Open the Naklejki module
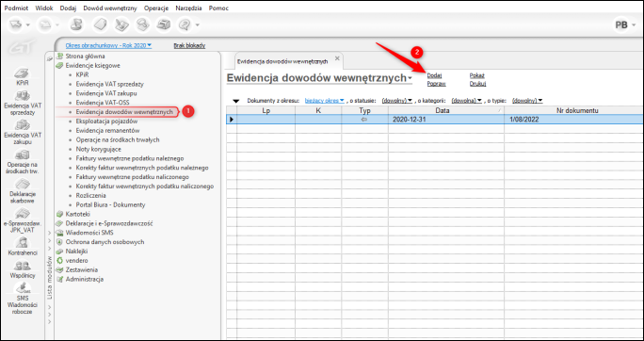644x341 pixels. click(76, 251)
